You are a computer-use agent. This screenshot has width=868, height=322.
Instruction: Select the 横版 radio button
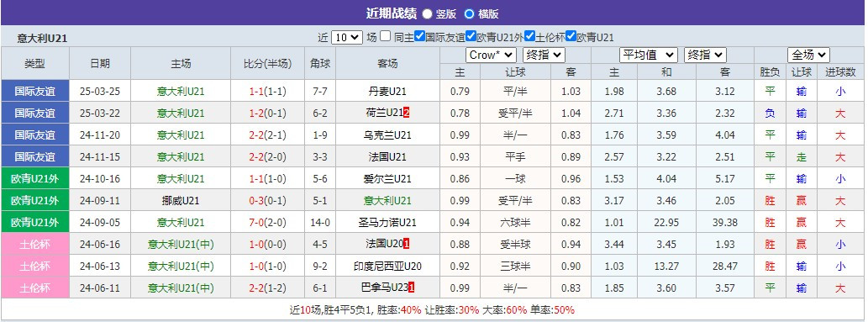470,13
